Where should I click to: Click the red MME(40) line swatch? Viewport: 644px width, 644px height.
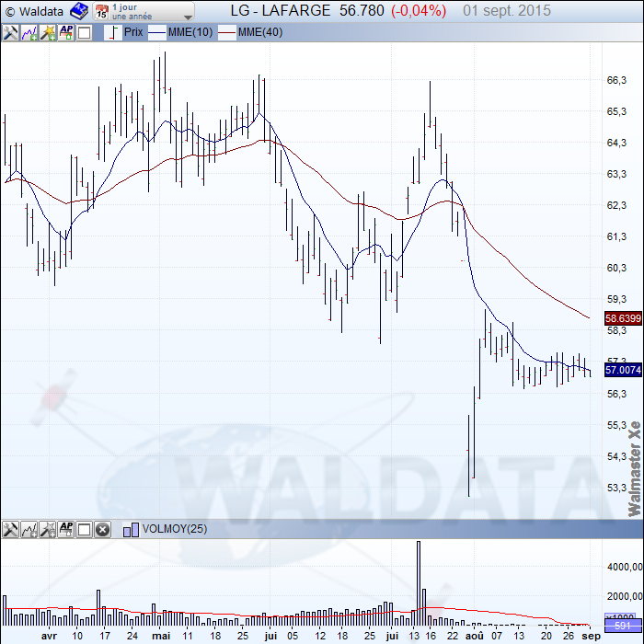226,32
